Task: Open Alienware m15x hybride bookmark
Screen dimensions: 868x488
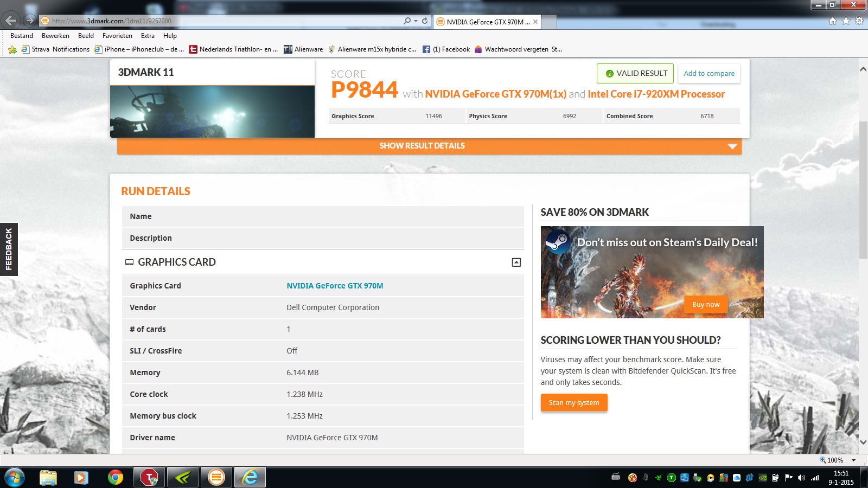Action: tap(372, 49)
